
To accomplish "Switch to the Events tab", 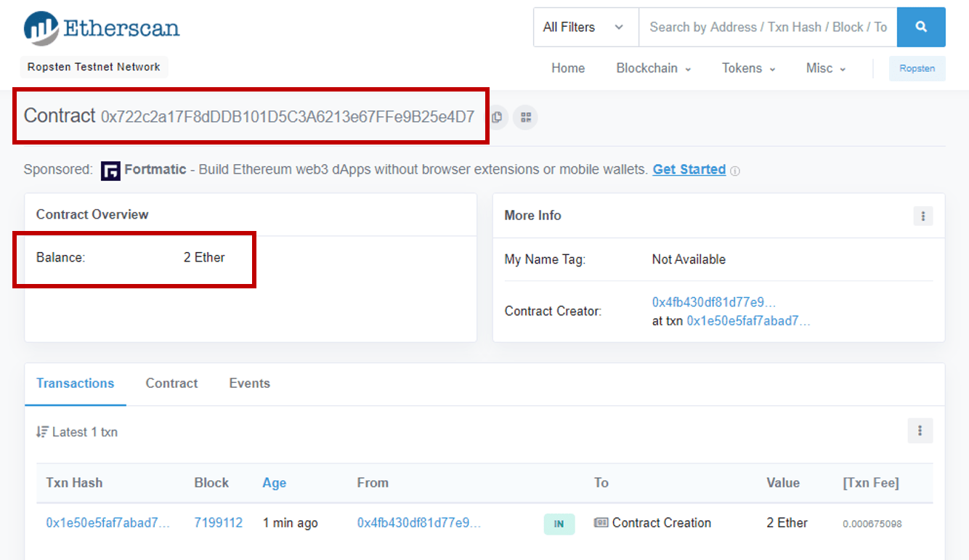I will tap(249, 384).
